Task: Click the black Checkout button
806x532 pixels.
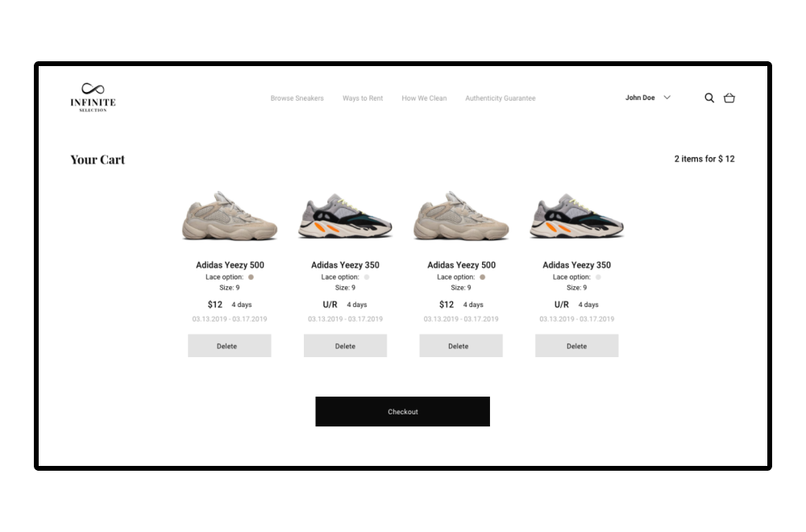Action: tap(402, 411)
